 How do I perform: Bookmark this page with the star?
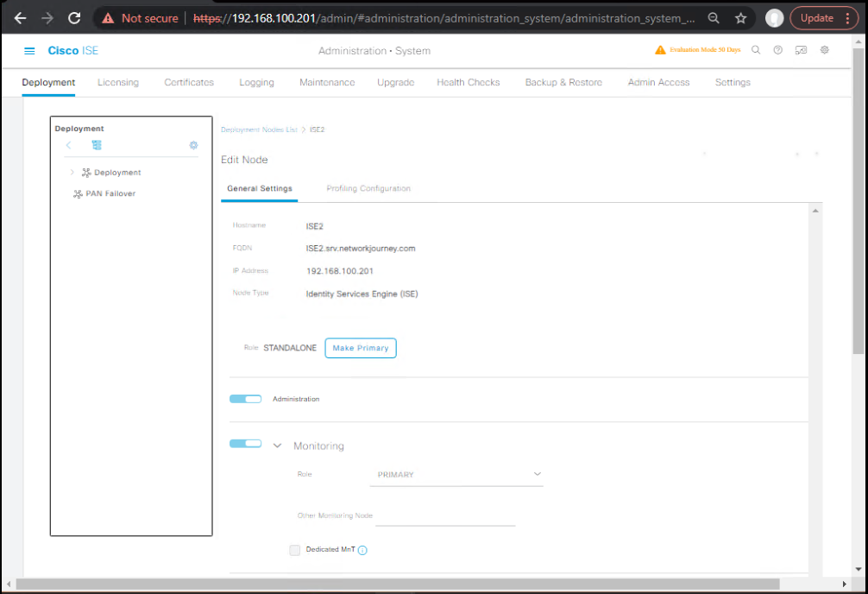(x=740, y=18)
